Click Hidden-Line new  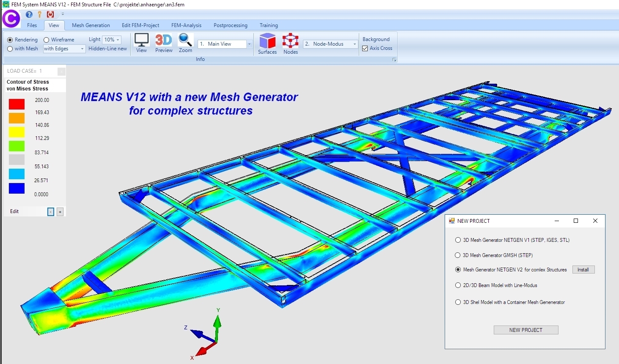click(107, 49)
